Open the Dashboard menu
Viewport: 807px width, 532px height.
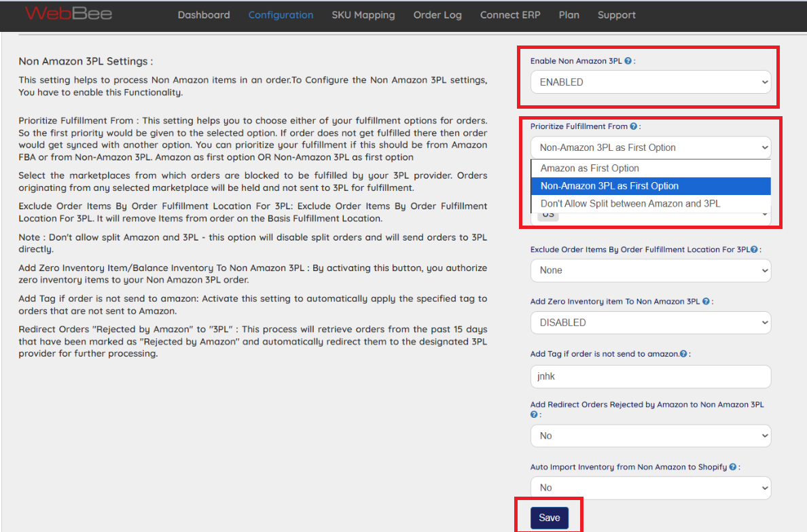click(x=204, y=15)
